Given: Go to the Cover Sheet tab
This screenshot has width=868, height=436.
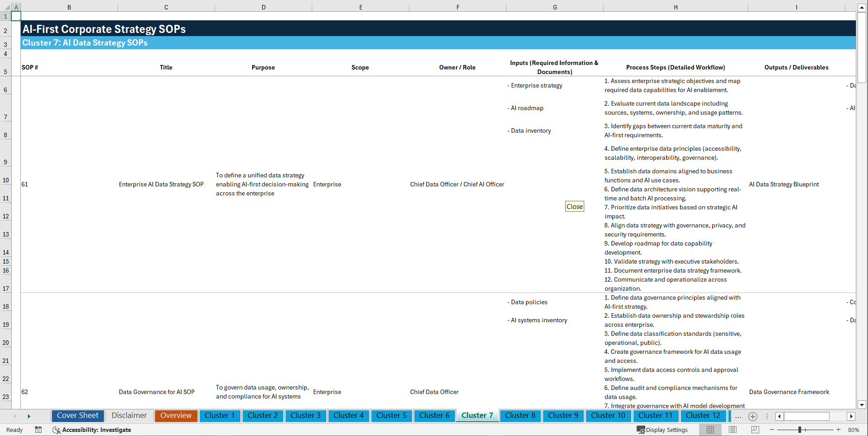Looking at the screenshot, I should coord(77,416).
